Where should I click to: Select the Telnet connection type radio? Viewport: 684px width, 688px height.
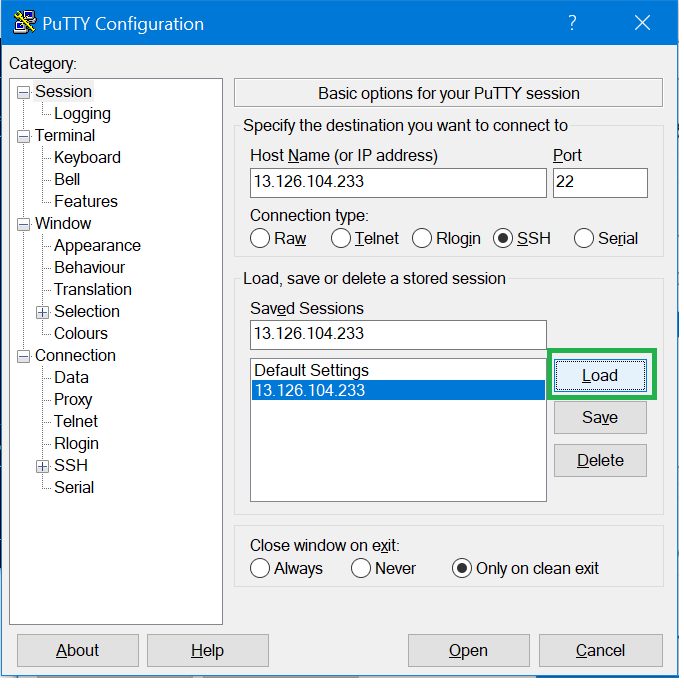tap(341, 238)
